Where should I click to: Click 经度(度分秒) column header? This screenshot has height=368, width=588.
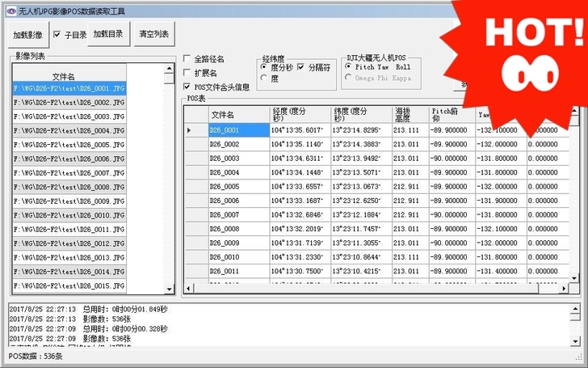(x=300, y=115)
